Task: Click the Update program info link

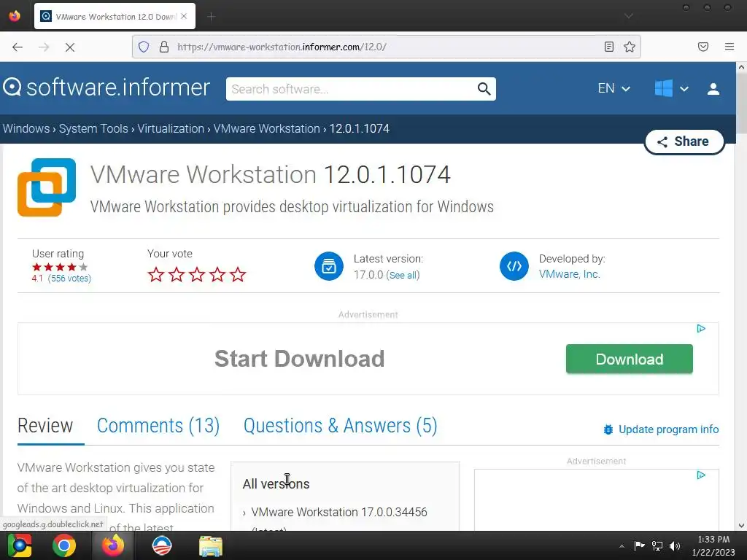Action: tap(661, 429)
